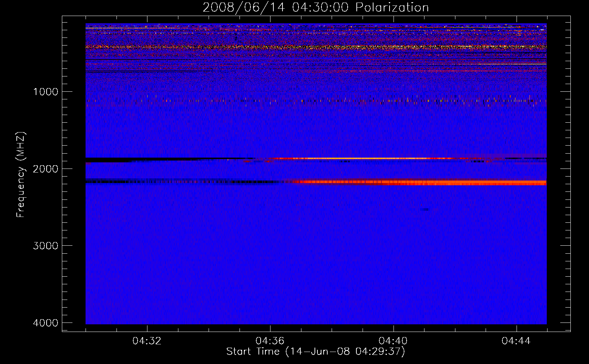The height and width of the screenshot is (364, 589).
Task: Click the plot title '2008/06/14 04:30:00 Polarization'
Action: [x=316, y=7]
